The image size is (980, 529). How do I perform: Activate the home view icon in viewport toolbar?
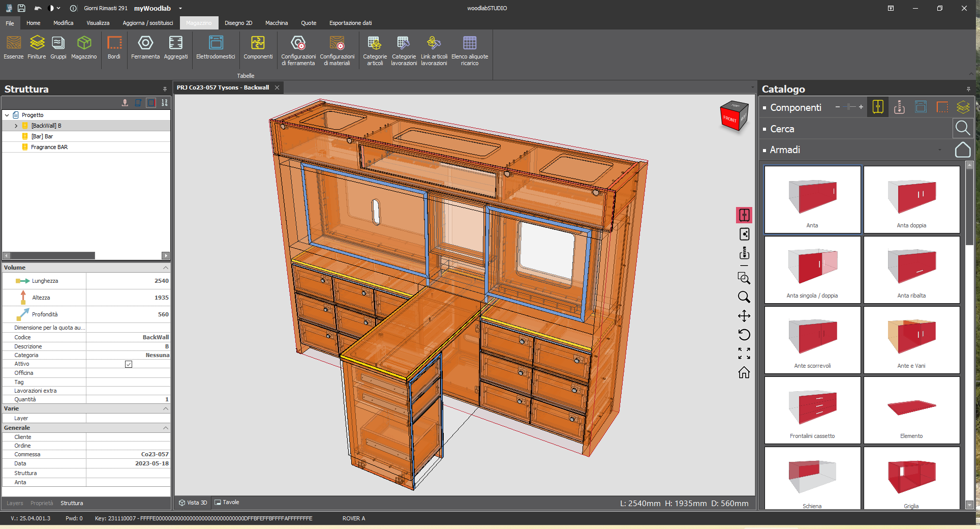click(744, 373)
